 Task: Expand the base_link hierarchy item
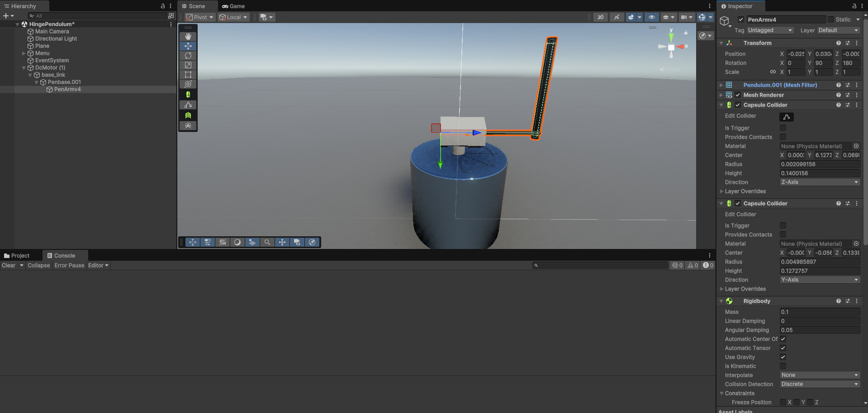pyautogui.click(x=30, y=75)
